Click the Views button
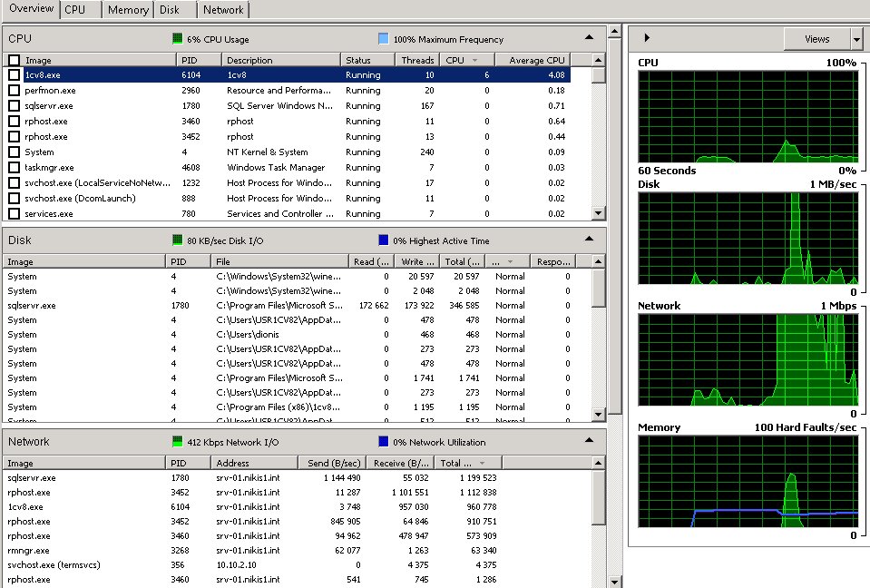This screenshot has width=870, height=588. [816, 39]
